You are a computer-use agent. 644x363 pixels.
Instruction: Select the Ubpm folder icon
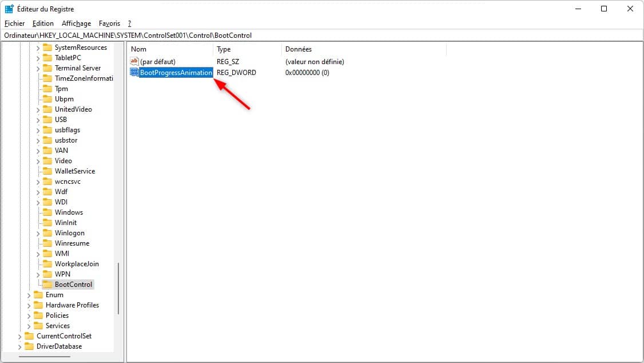pyautogui.click(x=47, y=98)
